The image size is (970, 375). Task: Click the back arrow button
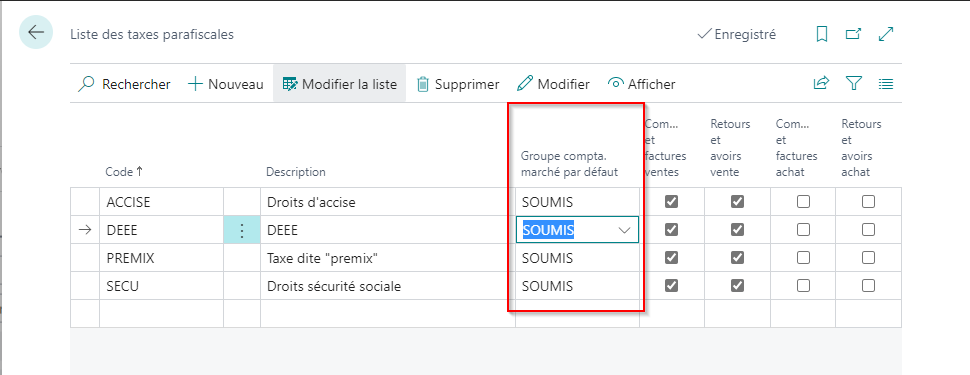36,32
